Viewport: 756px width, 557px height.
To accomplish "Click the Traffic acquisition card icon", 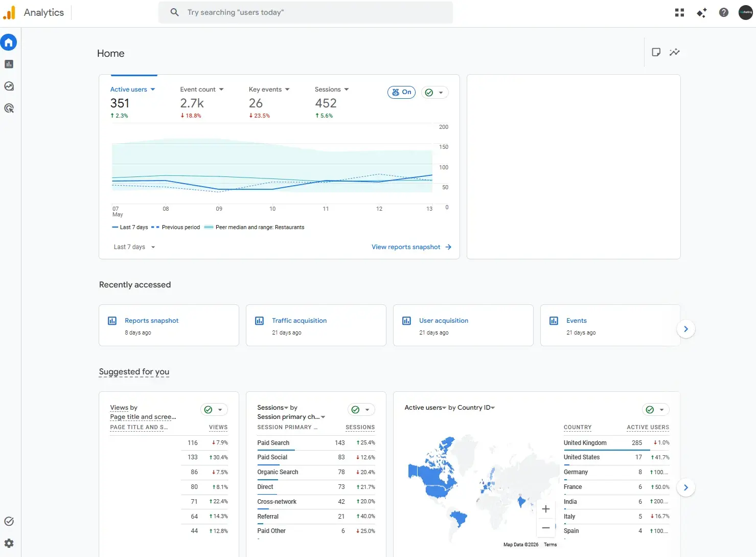I will 259,321.
